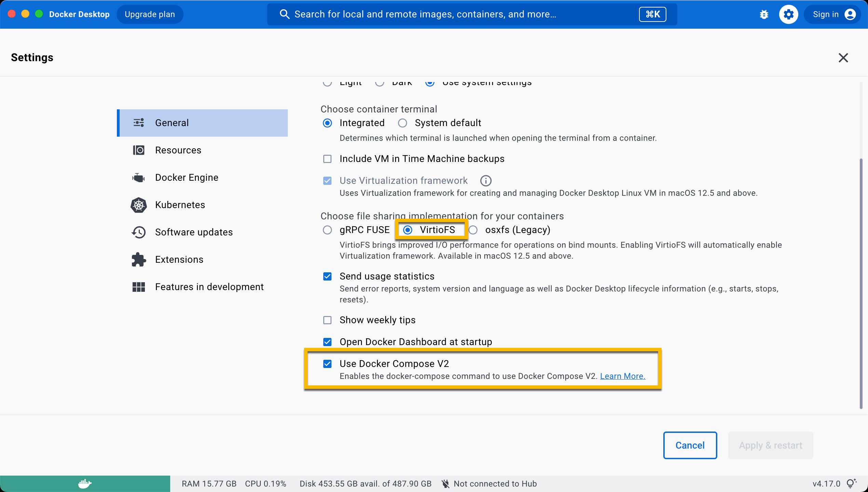
Task: Choose gRPC FUSE file sharing
Action: coord(327,230)
